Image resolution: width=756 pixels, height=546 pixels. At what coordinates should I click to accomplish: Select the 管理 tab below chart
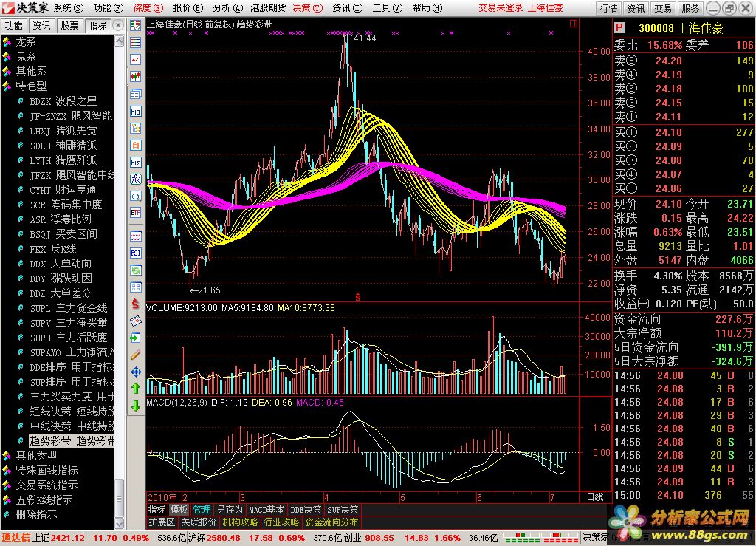click(x=202, y=509)
